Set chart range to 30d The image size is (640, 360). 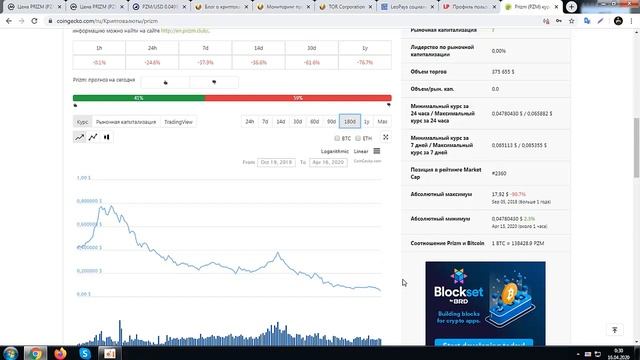tap(298, 122)
